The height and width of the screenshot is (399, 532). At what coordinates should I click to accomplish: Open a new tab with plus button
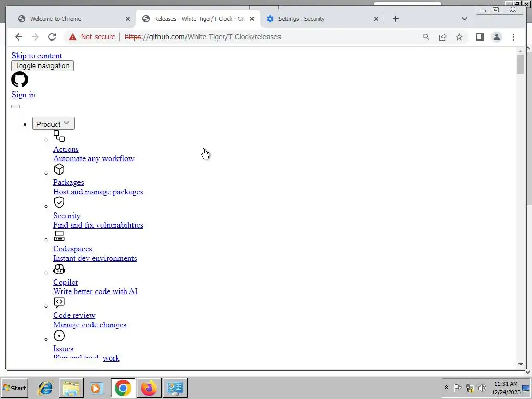coord(395,19)
